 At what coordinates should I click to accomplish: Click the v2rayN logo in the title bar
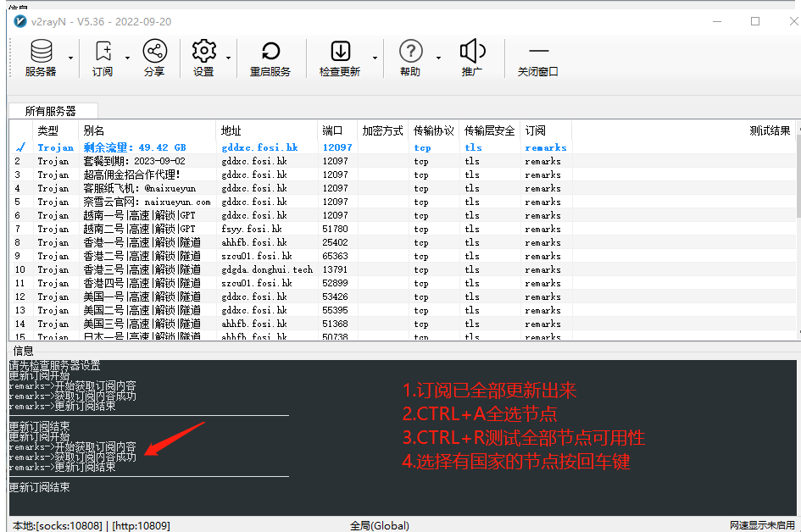20,21
